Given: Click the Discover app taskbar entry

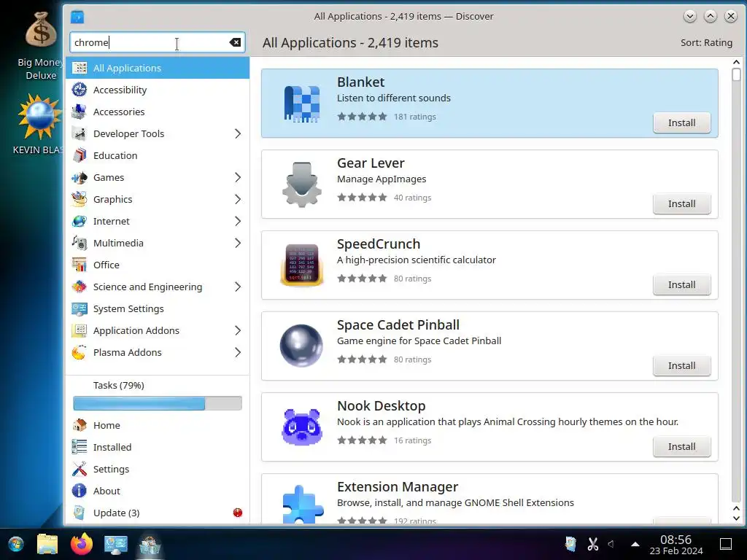Looking at the screenshot, I should pos(150,544).
